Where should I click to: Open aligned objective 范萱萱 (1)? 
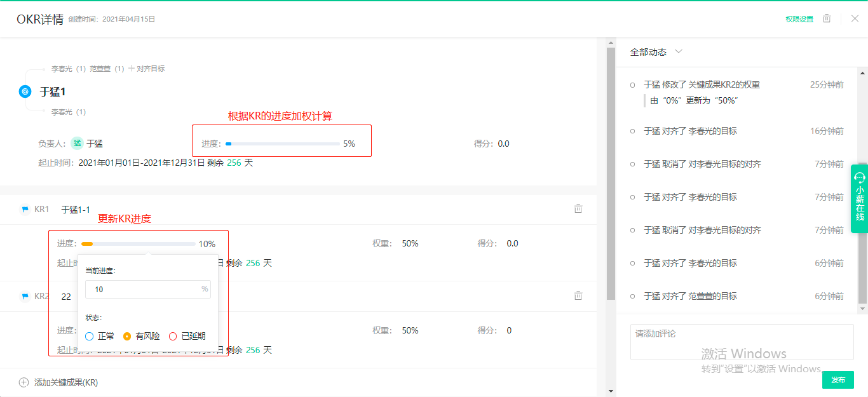tap(107, 69)
